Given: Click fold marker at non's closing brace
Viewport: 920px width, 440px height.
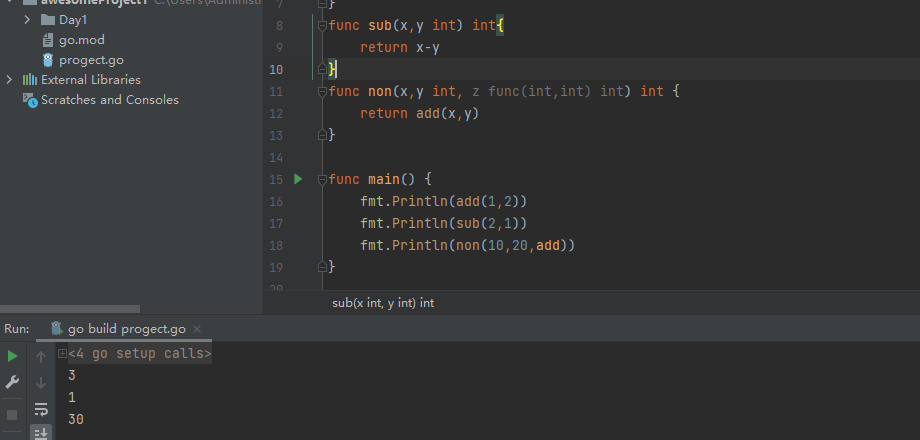Looking at the screenshot, I should (x=322, y=135).
